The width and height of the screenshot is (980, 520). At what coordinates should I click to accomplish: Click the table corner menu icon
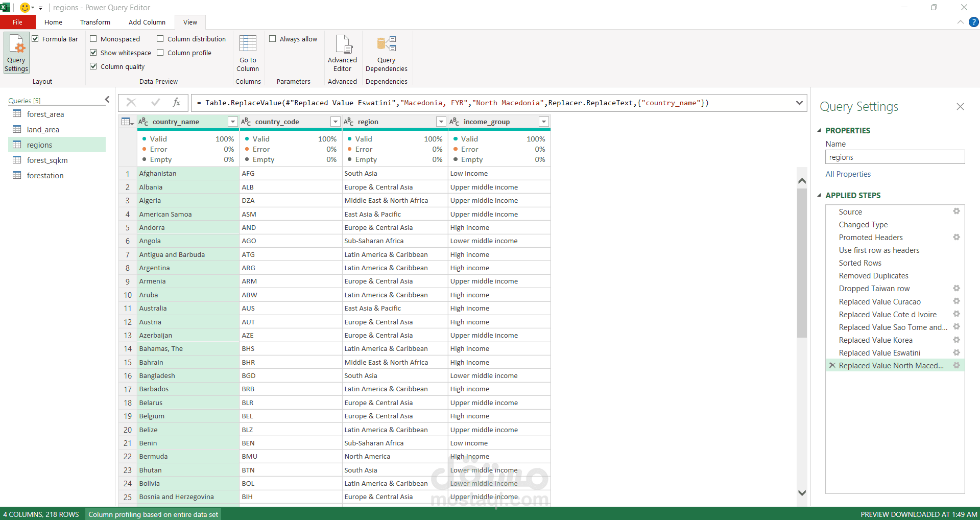pyautogui.click(x=127, y=122)
